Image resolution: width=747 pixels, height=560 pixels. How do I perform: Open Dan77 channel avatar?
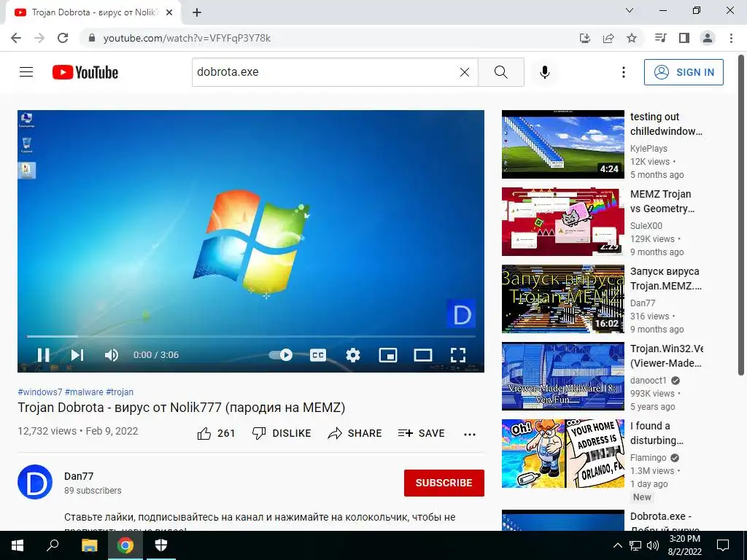(x=35, y=482)
